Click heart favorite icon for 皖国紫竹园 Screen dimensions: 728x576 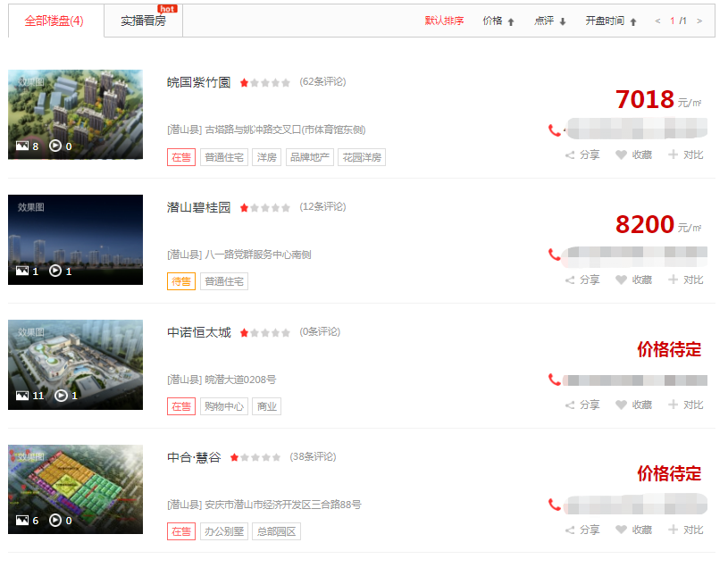click(x=621, y=155)
